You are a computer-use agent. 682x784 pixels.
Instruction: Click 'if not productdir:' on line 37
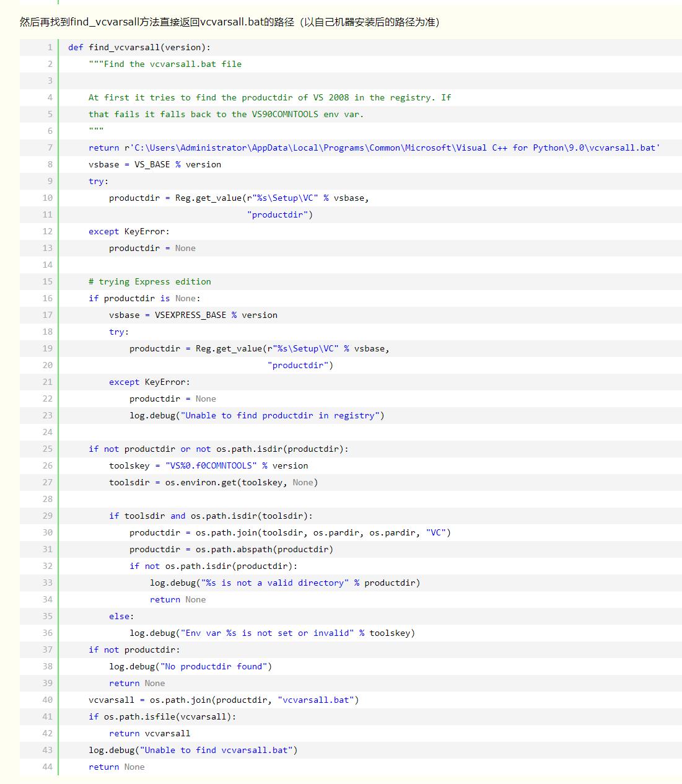click(134, 650)
